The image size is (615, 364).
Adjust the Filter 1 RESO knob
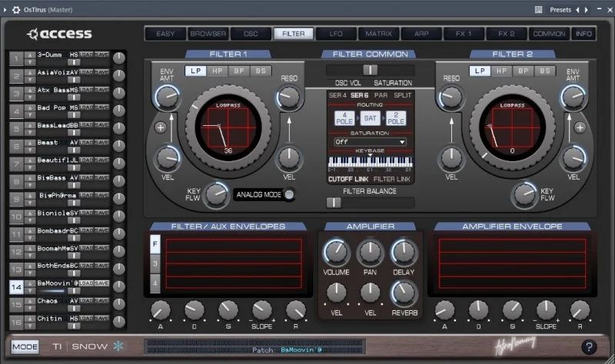pos(289,97)
